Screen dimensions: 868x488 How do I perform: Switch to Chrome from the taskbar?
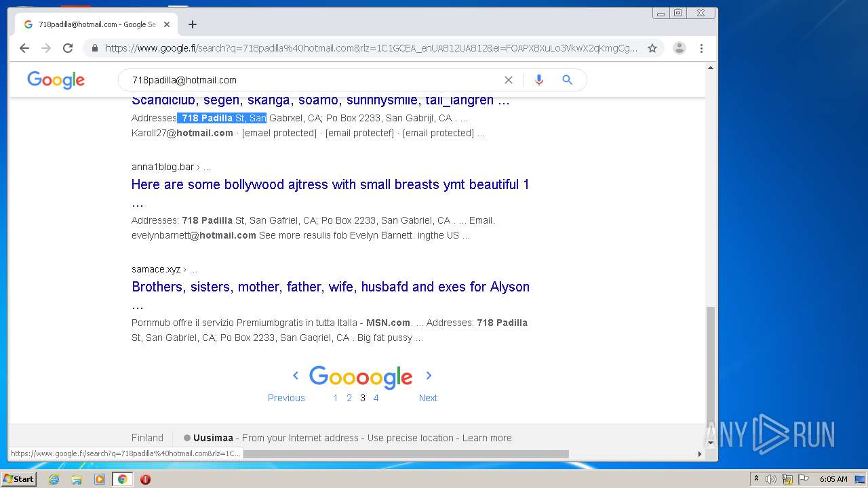click(x=123, y=479)
